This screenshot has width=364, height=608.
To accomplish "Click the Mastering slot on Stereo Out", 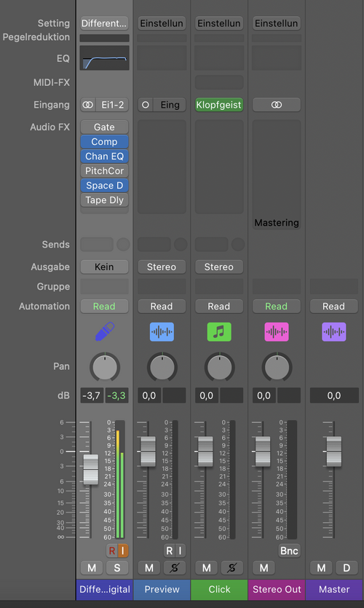I will click(x=277, y=223).
